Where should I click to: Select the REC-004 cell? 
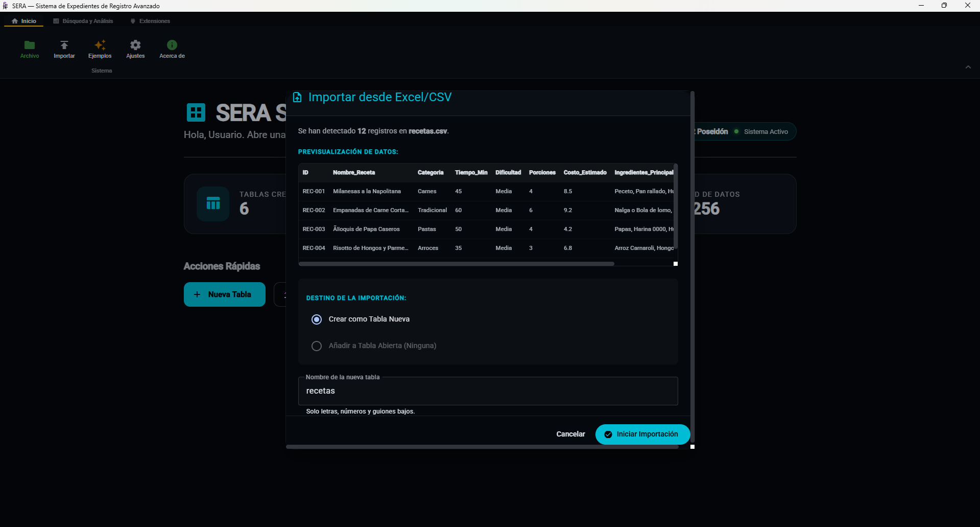314,248
